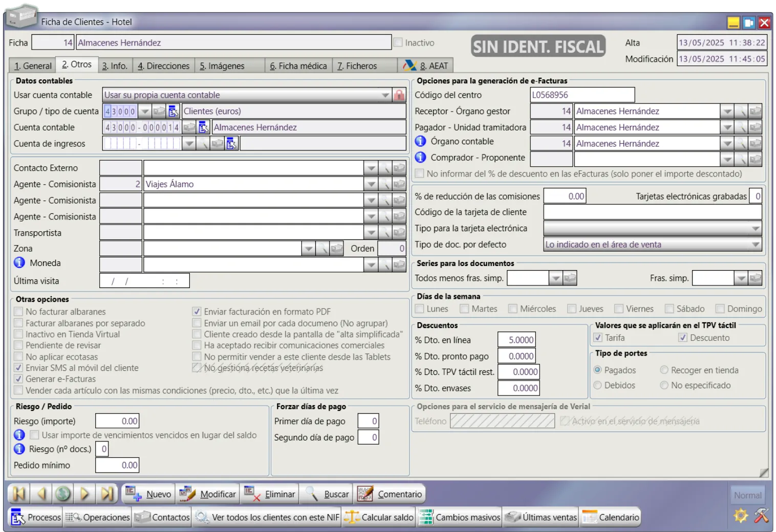
Task: Open settings gear icon at bottom right
Action: (x=741, y=516)
